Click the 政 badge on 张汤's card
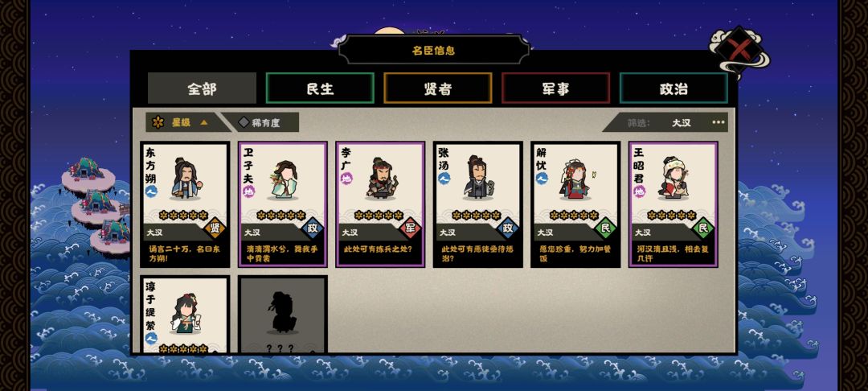Screen dimensions: 868x391 508,228
